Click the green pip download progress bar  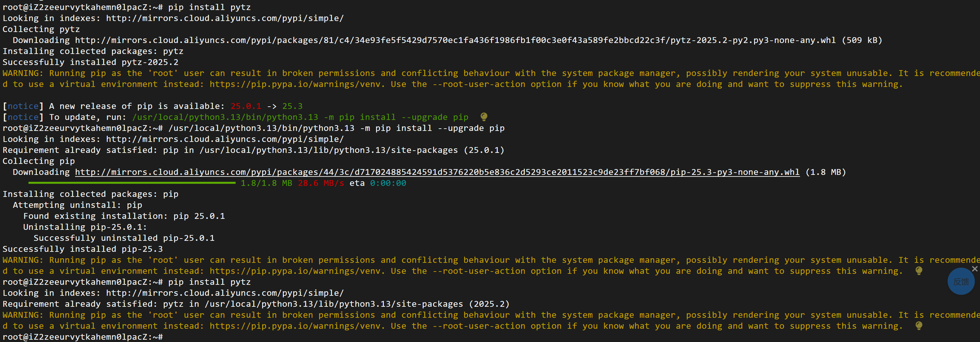[x=132, y=183]
